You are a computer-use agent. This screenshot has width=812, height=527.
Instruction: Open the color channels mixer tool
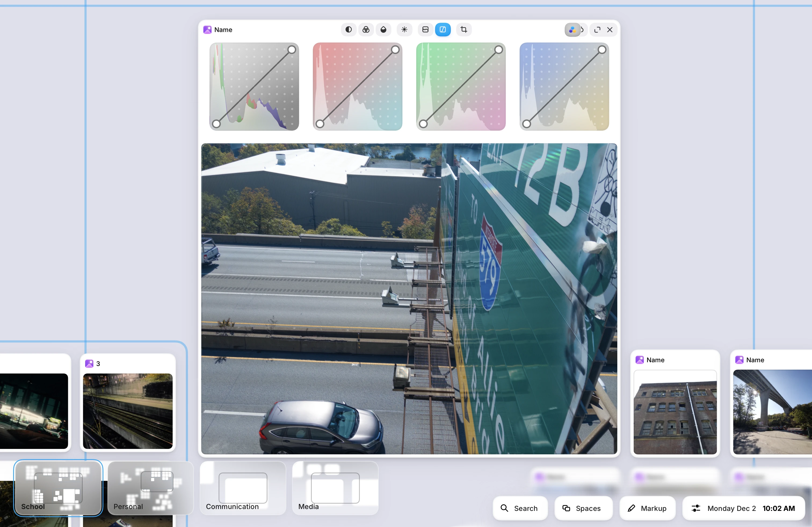366,30
